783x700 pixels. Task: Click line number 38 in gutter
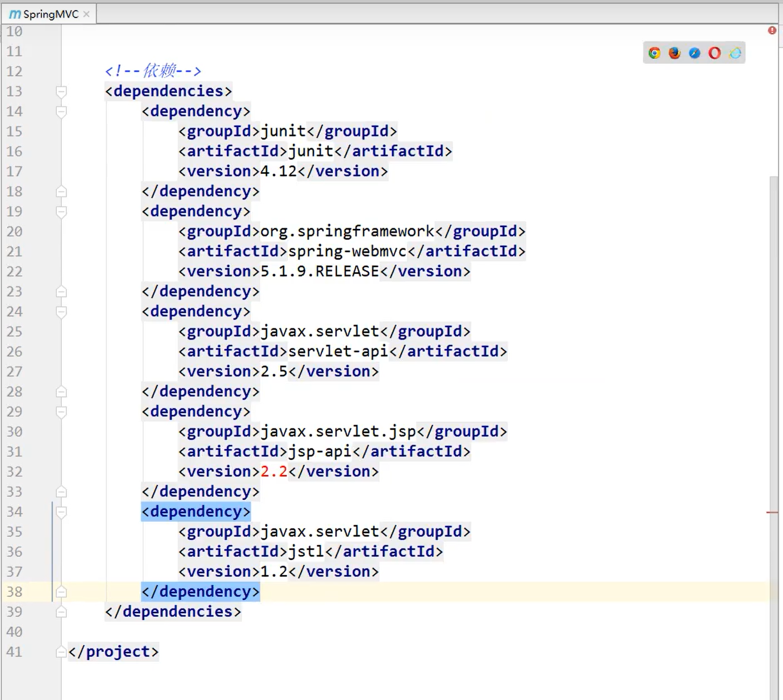[14, 592]
